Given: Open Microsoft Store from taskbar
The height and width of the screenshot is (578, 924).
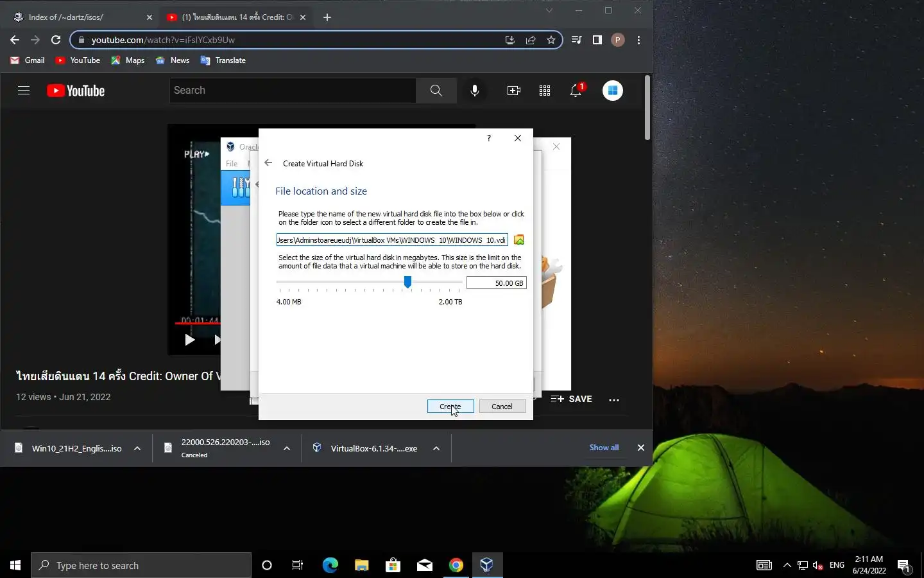Looking at the screenshot, I should pos(393,565).
